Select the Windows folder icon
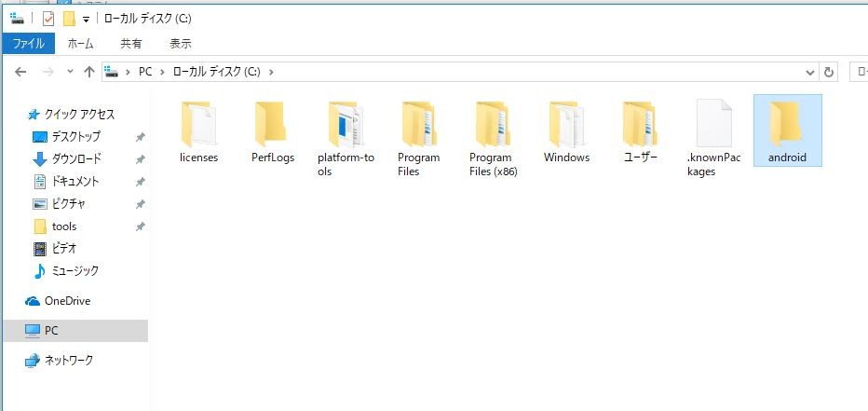This screenshot has width=868, height=411. 566,124
